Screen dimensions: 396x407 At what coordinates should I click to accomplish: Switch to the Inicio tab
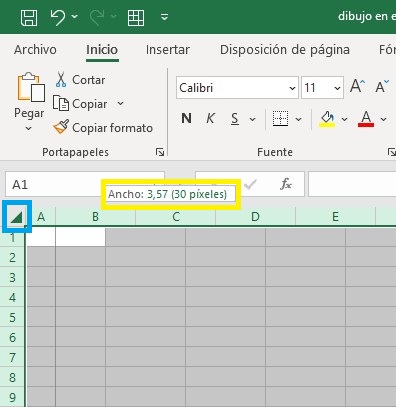(102, 50)
